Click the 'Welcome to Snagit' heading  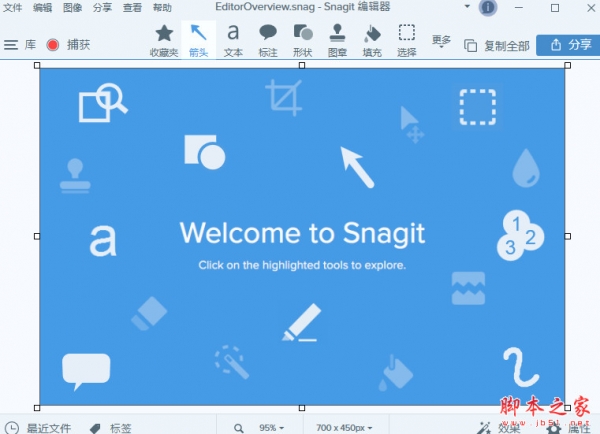coord(302,233)
